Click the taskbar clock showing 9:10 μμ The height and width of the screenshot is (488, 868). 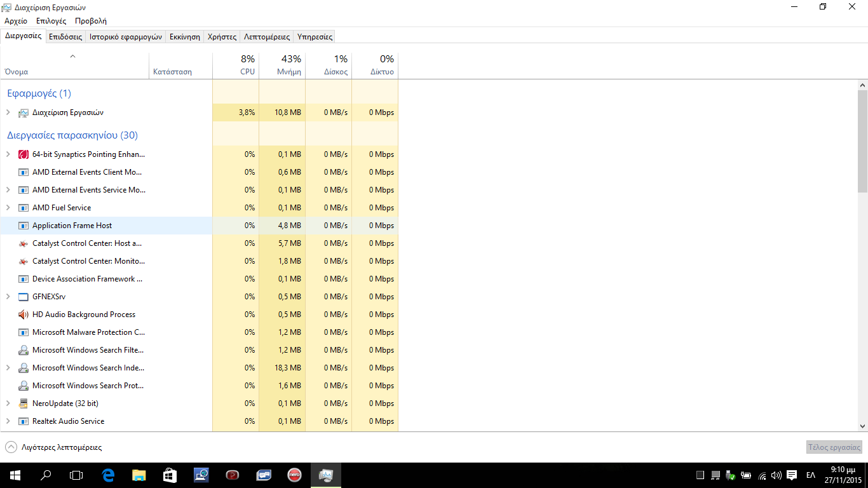(x=844, y=470)
